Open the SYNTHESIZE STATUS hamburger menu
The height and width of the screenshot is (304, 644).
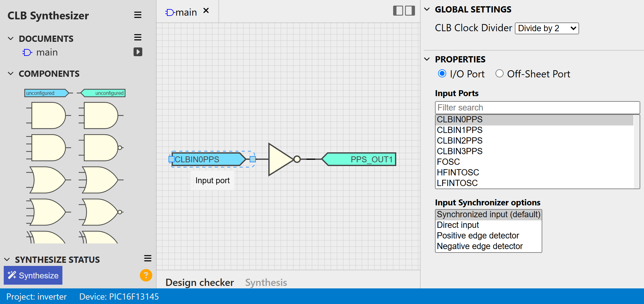[x=148, y=258]
